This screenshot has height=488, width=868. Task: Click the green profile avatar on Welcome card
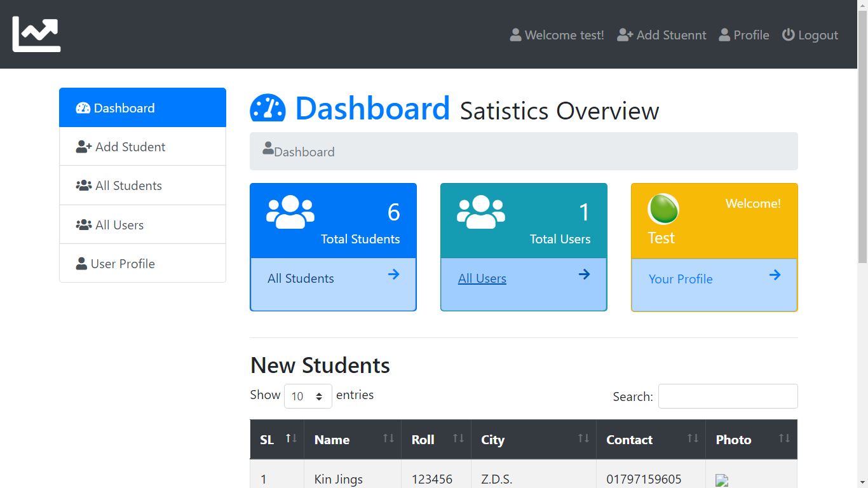click(x=663, y=209)
